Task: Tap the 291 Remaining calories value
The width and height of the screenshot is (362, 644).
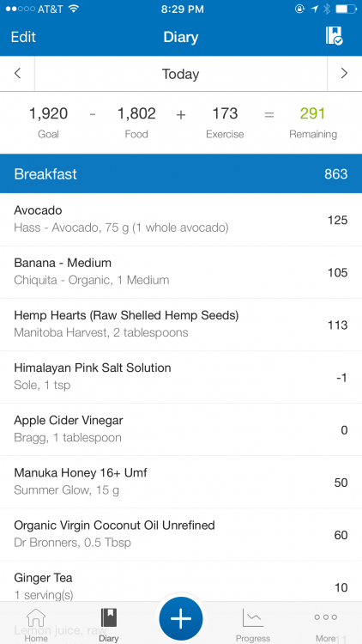Action: click(313, 113)
